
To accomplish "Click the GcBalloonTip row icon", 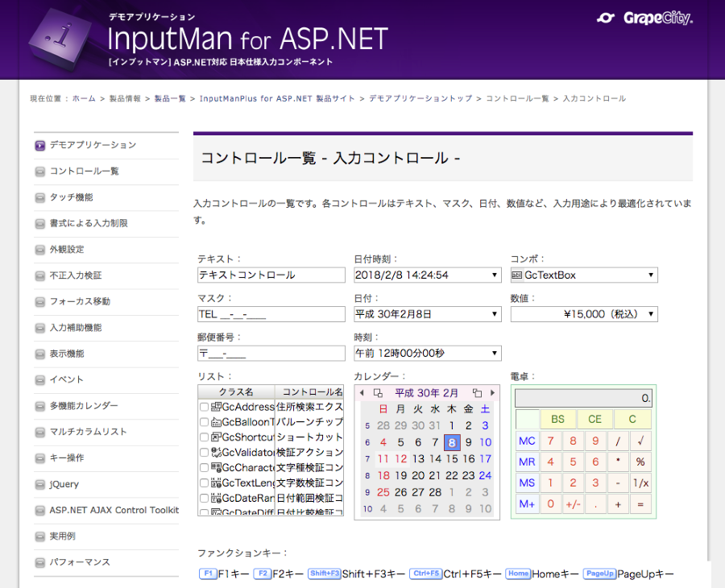I will 216,422.
